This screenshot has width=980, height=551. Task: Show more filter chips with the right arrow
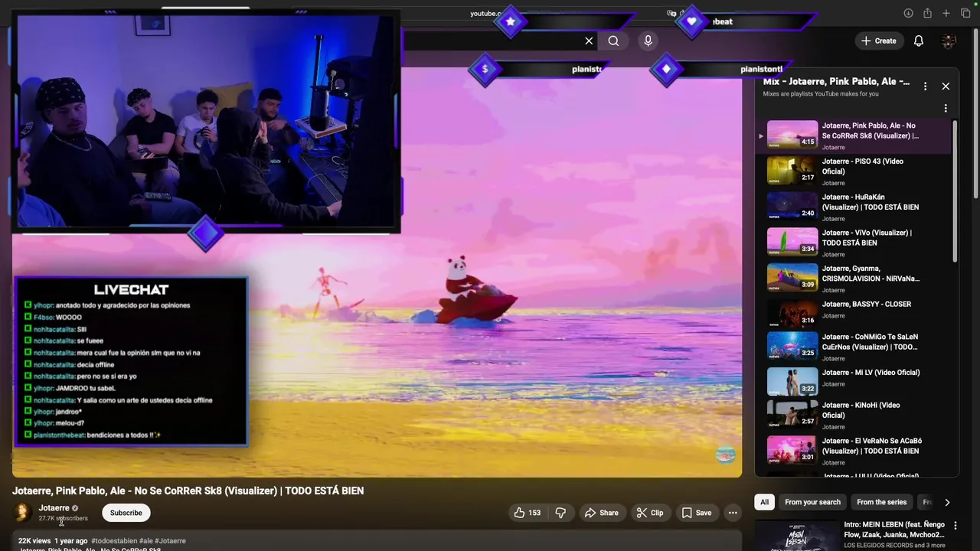947,502
